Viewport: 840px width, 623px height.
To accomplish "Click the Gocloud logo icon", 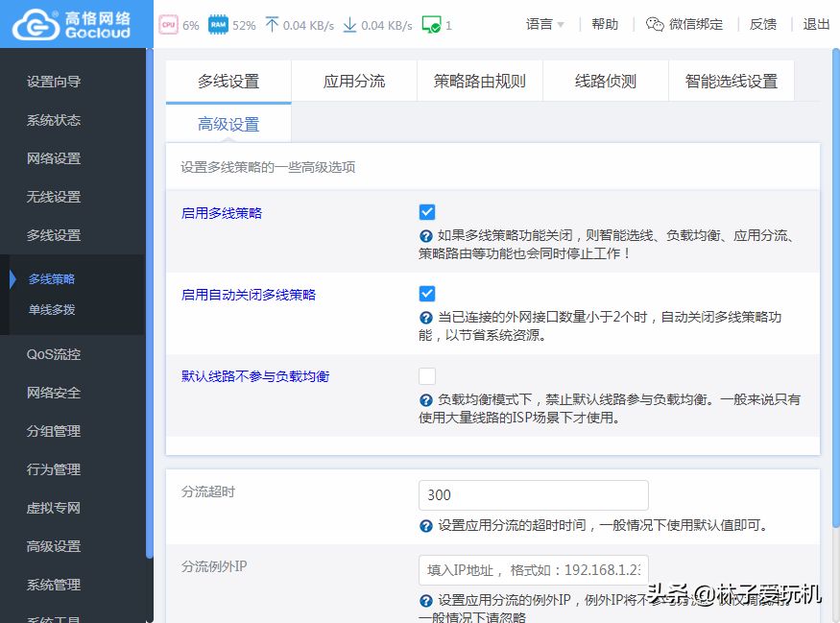I will click(x=35, y=24).
